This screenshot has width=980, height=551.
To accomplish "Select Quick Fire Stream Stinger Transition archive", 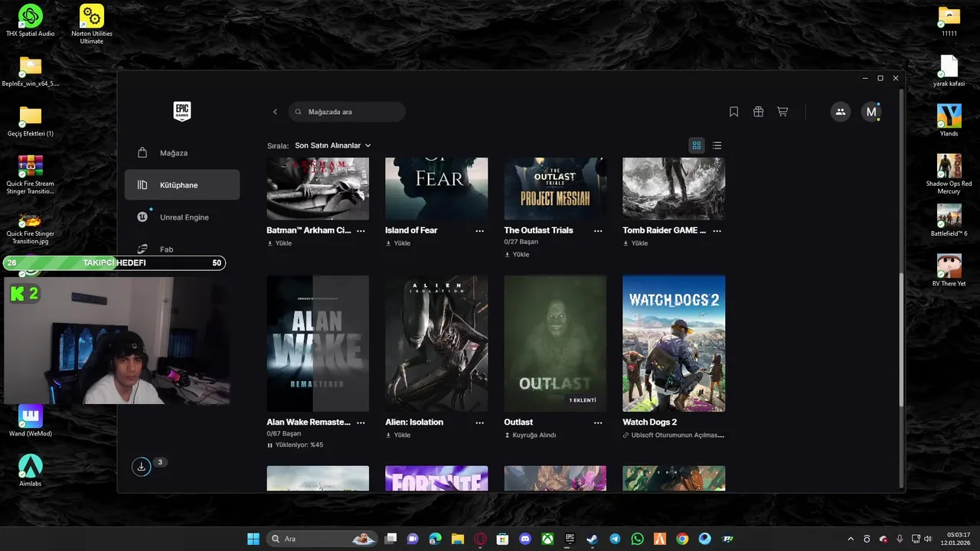I will [x=31, y=174].
